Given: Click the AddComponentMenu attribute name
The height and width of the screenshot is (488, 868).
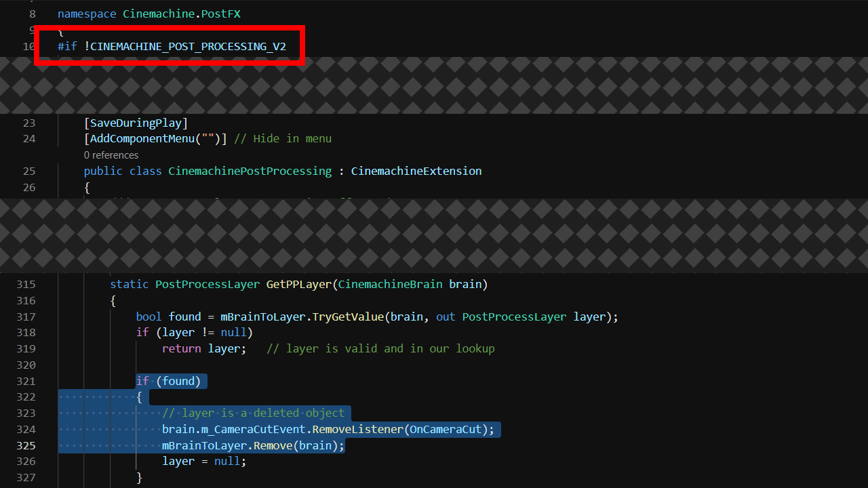Looking at the screenshot, I should [142, 138].
